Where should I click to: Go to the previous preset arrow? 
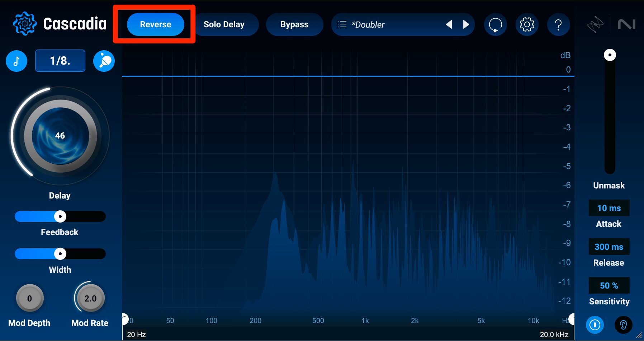(x=449, y=24)
